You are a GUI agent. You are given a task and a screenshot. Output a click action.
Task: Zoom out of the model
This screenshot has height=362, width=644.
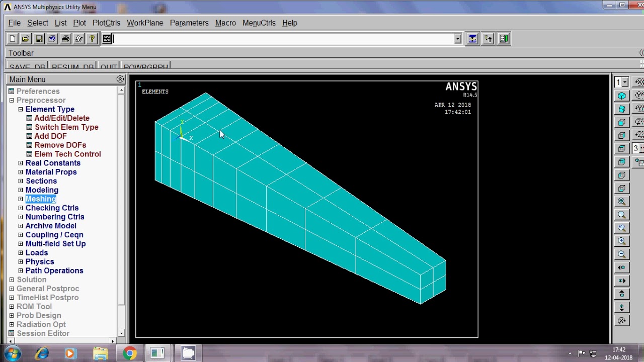pos(622,254)
